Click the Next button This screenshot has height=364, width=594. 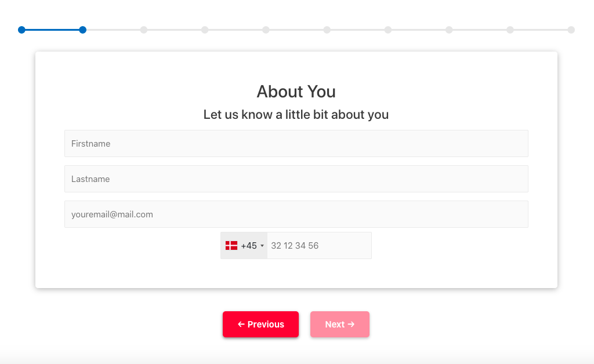point(340,324)
